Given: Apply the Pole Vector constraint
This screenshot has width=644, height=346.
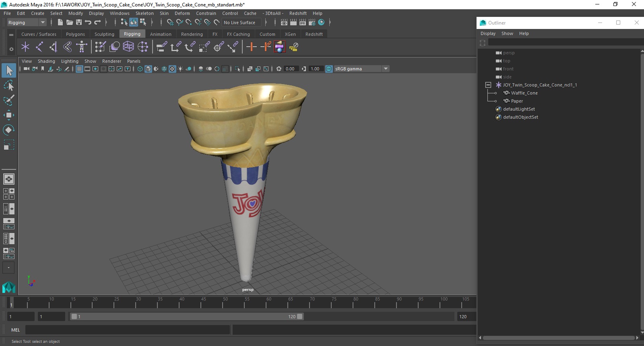Looking at the screenshot, I should pos(233,47).
